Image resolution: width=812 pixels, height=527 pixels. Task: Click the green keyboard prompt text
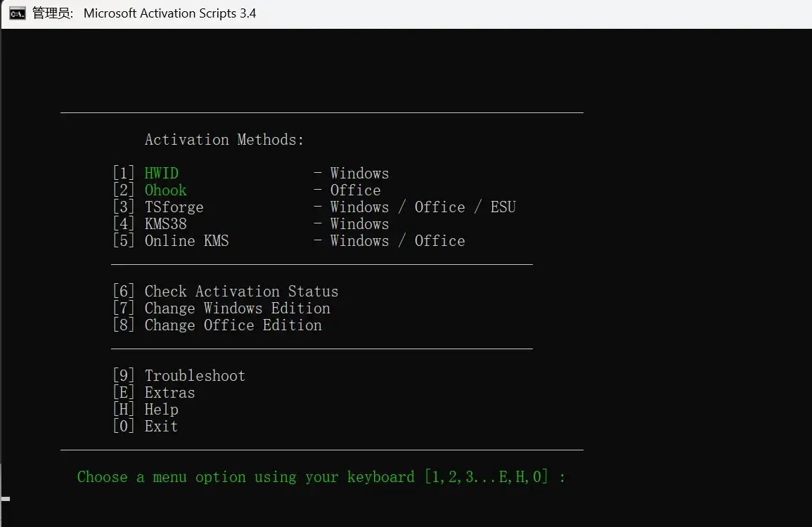pos(321,477)
